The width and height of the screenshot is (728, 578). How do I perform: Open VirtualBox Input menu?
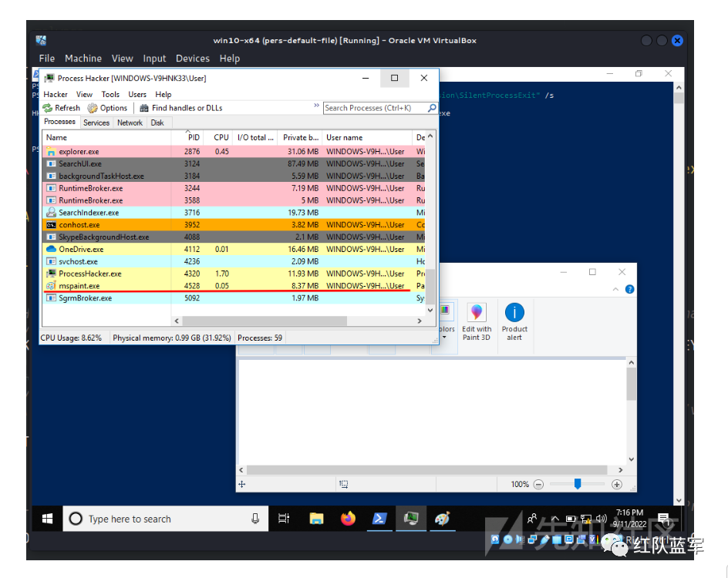154,59
